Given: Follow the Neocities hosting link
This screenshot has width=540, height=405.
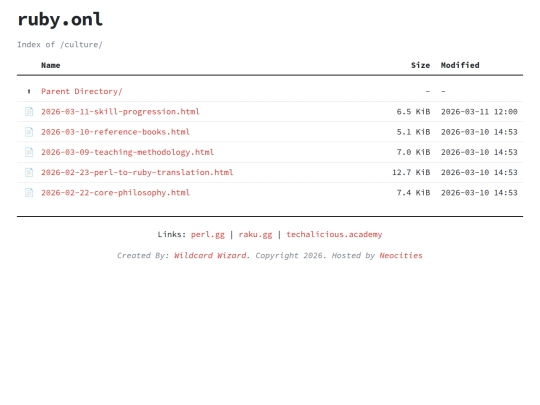Looking at the screenshot, I should pos(401,256).
